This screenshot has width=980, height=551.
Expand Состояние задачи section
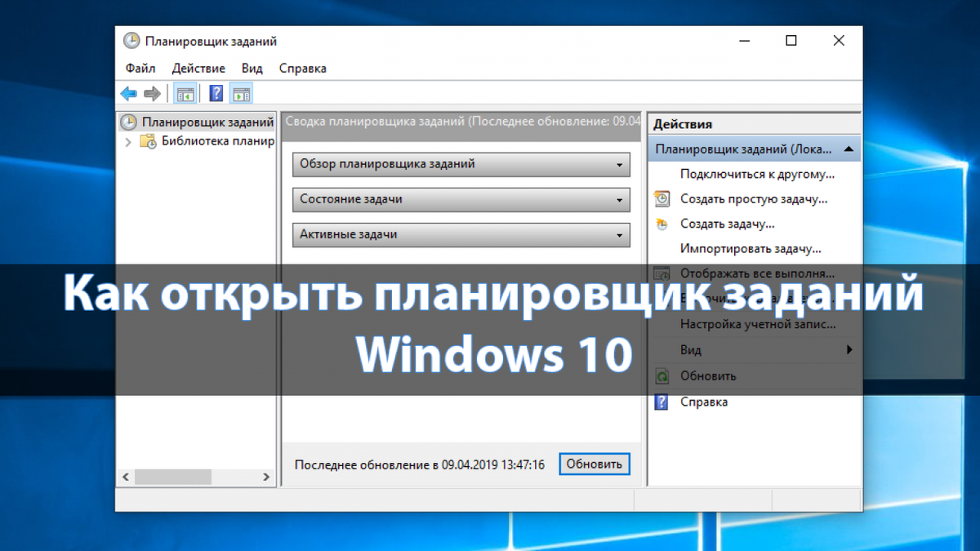pyautogui.click(x=620, y=199)
